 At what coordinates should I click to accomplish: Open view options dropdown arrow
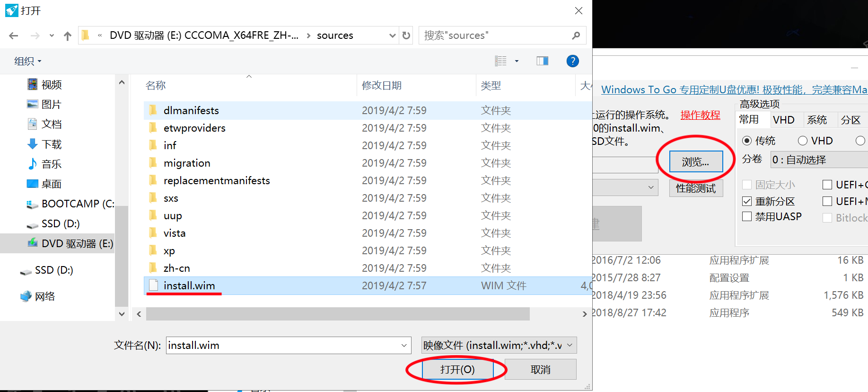[x=517, y=61]
